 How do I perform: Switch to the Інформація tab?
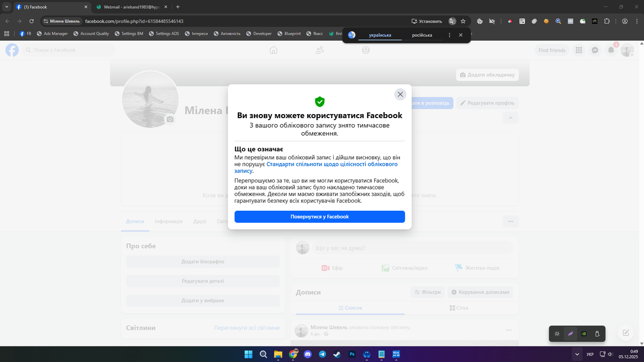coord(169,221)
